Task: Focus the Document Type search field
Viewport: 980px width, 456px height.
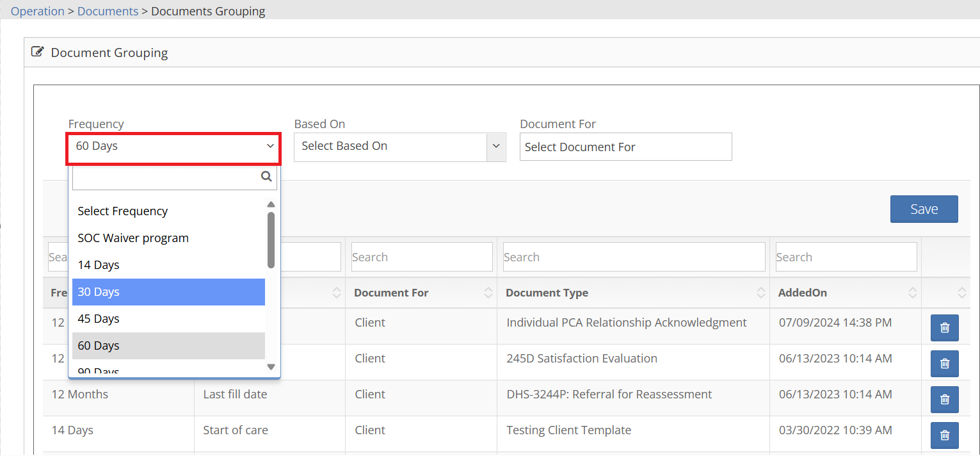Action: click(634, 257)
